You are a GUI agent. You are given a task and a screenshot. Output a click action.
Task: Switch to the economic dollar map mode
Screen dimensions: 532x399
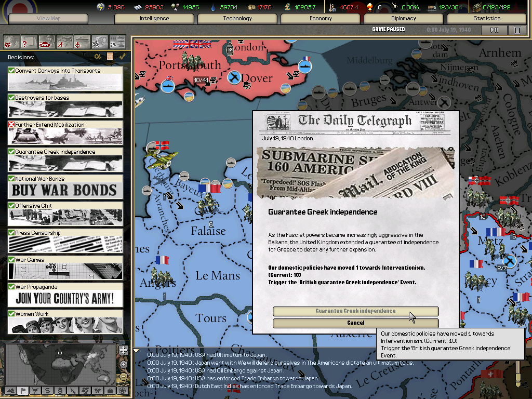point(48,391)
